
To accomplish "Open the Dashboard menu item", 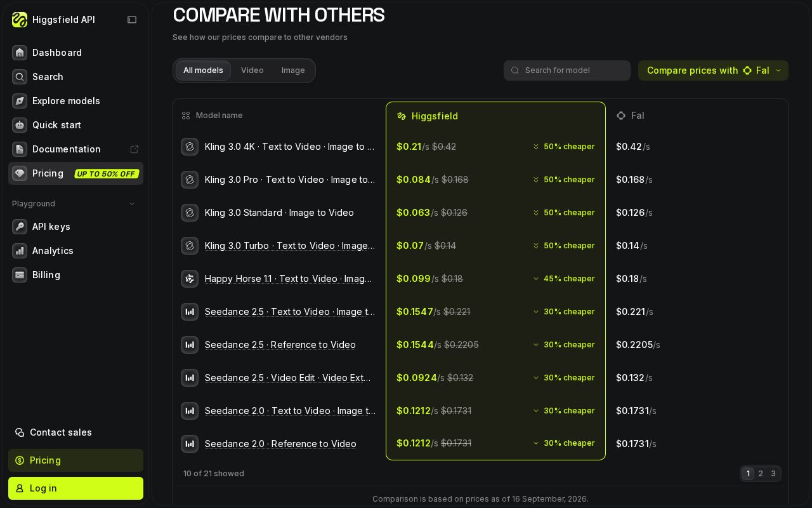I will tap(75, 53).
